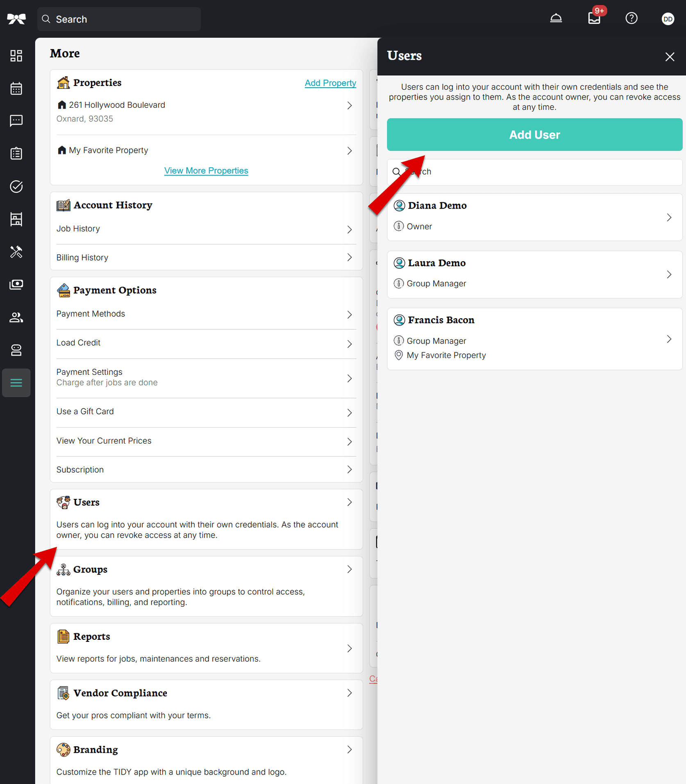
Task: Click the help question mark icon
Action: 631,18
